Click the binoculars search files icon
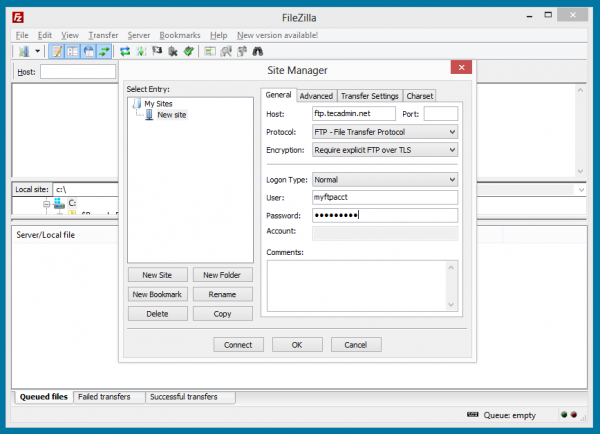 [x=257, y=50]
